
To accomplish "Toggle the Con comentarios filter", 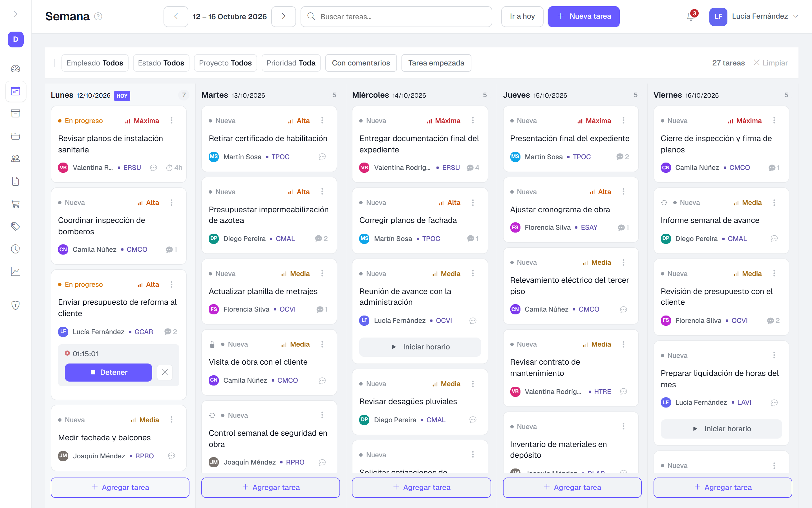I will pos(361,63).
